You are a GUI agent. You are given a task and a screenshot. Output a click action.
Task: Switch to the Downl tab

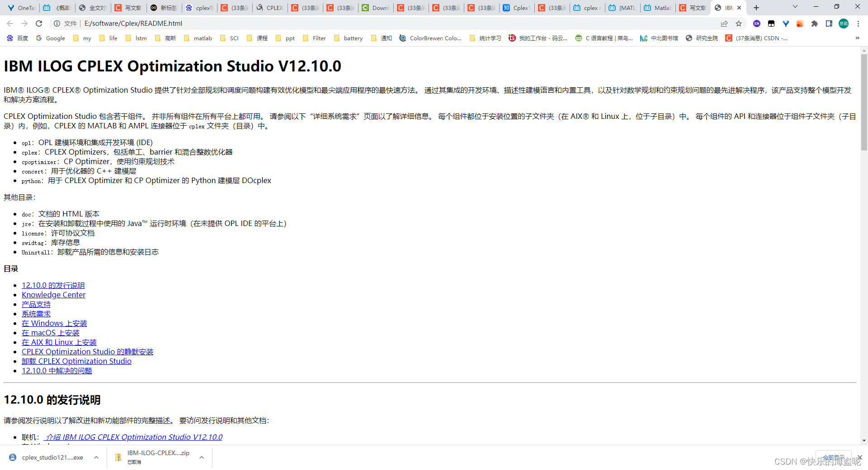coord(376,8)
